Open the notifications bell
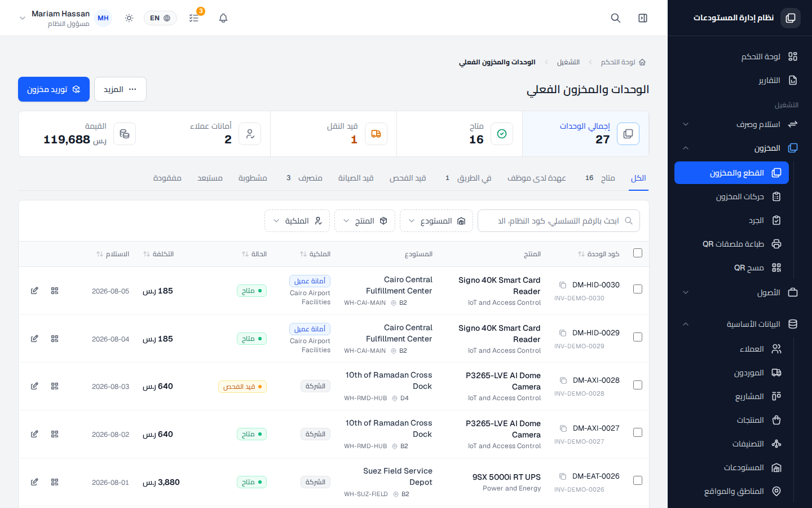812x508 pixels. click(x=223, y=18)
